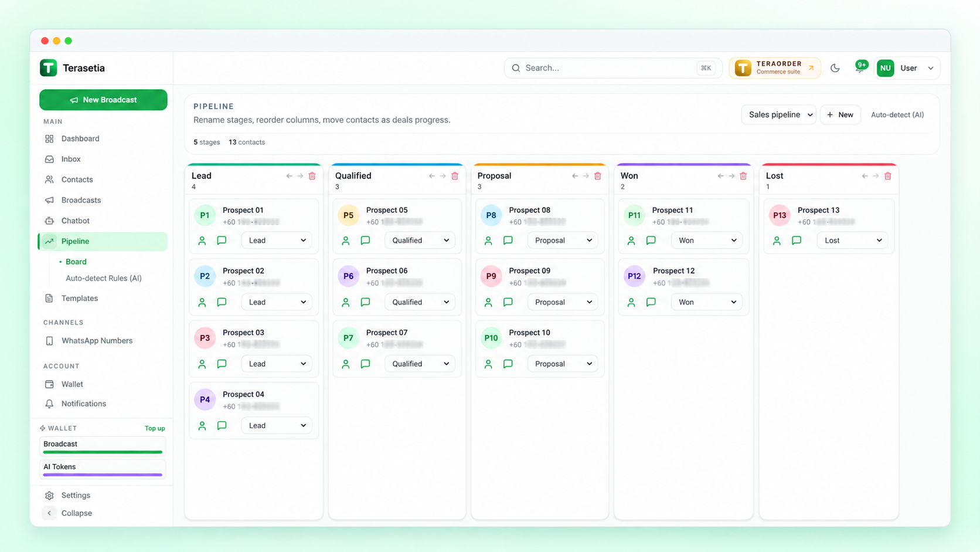Delete the Won stage
Viewport: 980px width, 552px height.
click(x=743, y=176)
